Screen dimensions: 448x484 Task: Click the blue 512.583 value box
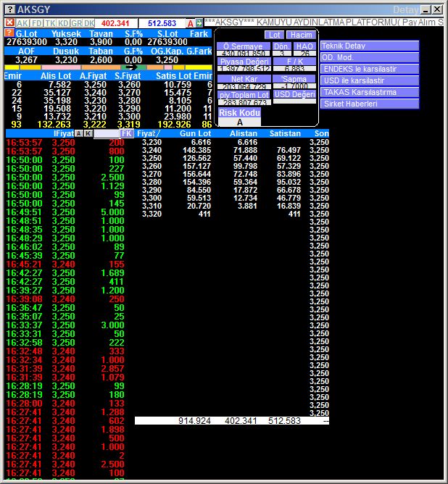[x=162, y=23]
